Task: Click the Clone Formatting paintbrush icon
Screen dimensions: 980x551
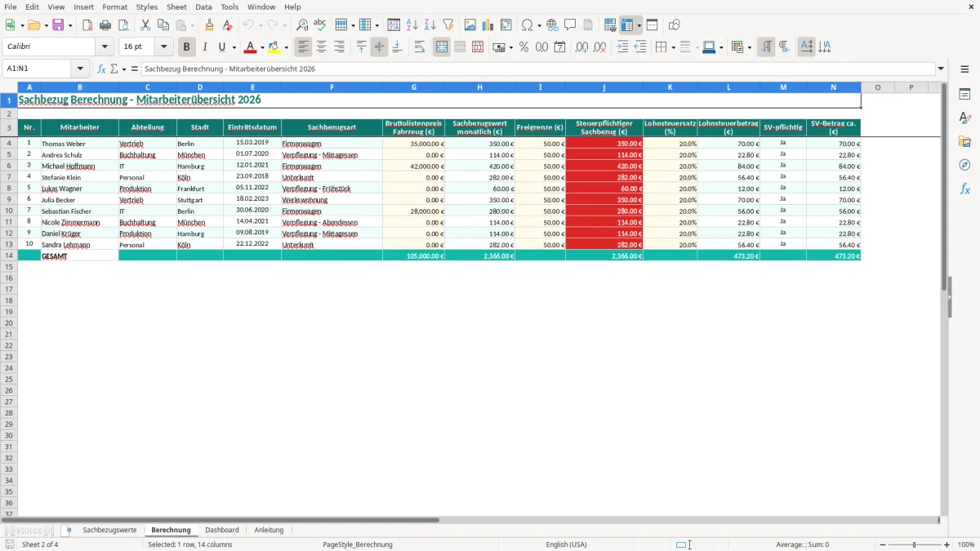Action: (x=209, y=25)
